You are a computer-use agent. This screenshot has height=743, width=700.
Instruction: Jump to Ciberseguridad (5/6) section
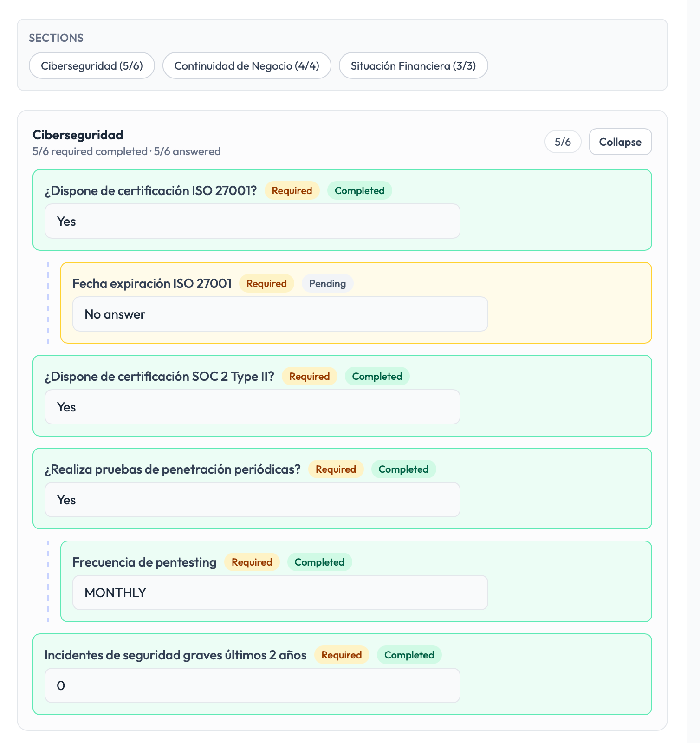pos(92,65)
